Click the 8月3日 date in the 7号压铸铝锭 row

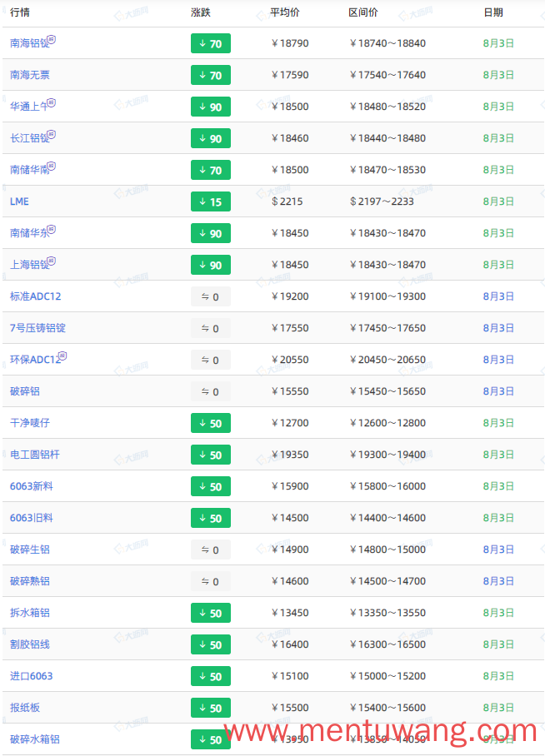pos(498,328)
